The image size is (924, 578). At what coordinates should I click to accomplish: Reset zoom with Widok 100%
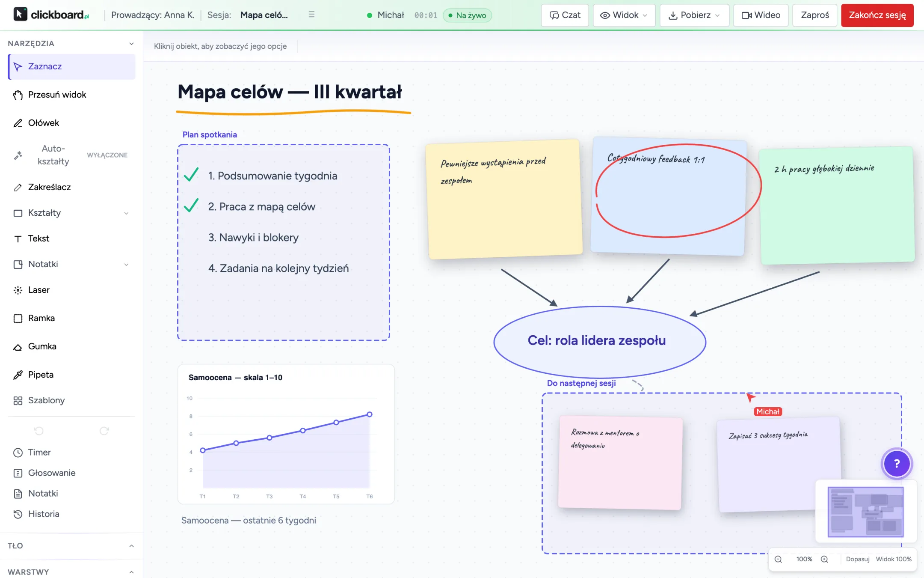click(x=894, y=559)
